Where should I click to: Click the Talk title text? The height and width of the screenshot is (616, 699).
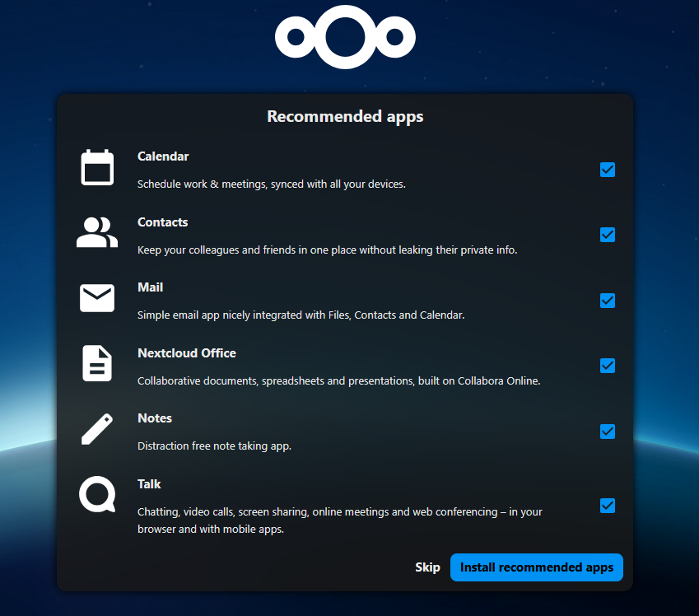[x=149, y=484]
